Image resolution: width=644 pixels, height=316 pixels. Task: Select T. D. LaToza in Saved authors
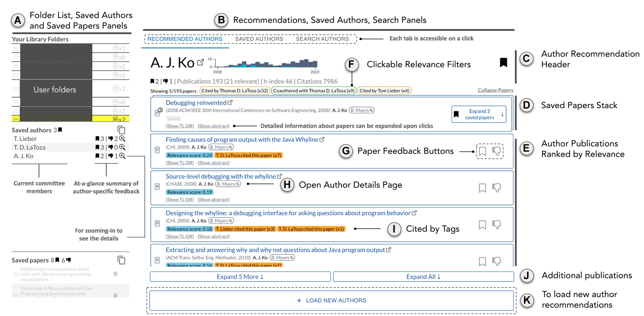pos(29,147)
